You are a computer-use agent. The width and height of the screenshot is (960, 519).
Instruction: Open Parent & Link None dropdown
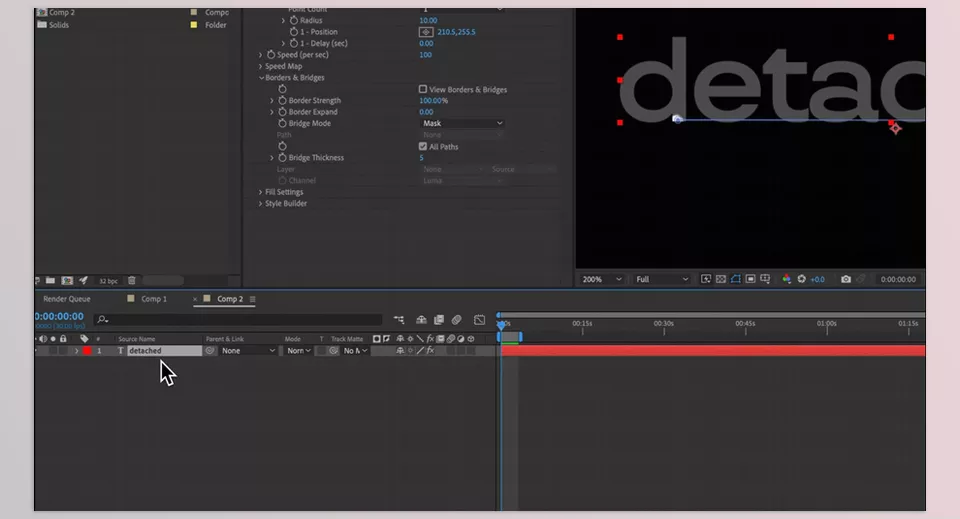(248, 351)
